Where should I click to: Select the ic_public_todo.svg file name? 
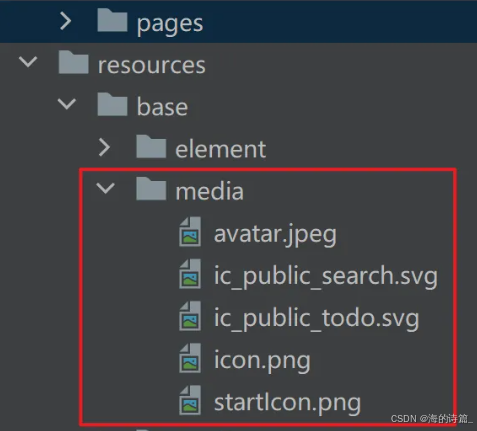point(316,319)
